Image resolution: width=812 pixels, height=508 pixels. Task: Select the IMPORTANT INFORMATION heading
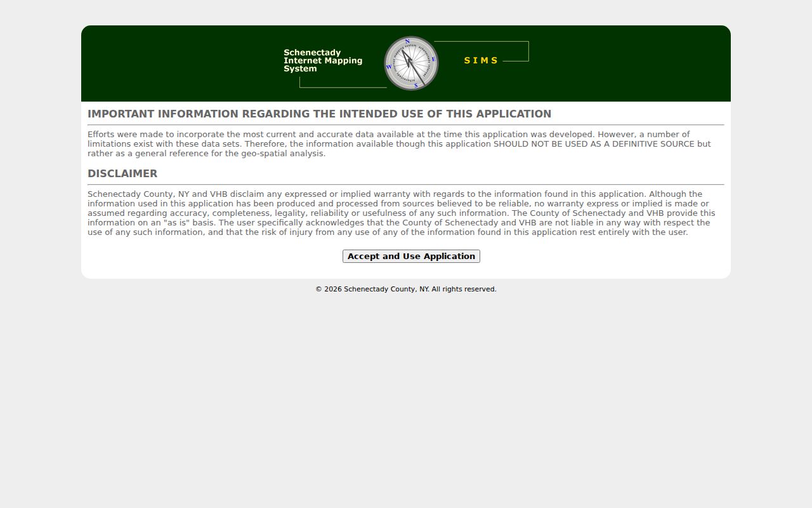[319, 114]
